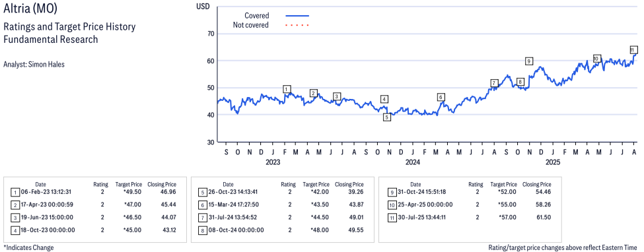Click the 2024 year label under the chart
Image resolution: width=644 pixels, height=252 pixels.
pyautogui.click(x=413, y=162)
